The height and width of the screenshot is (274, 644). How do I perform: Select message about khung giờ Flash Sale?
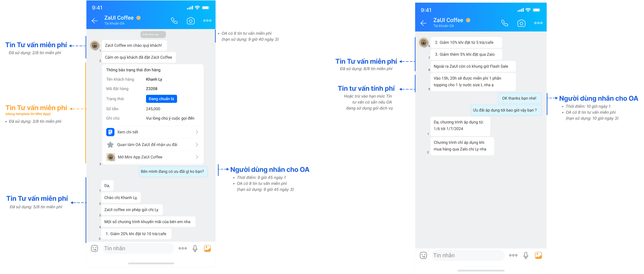(473, 66)
